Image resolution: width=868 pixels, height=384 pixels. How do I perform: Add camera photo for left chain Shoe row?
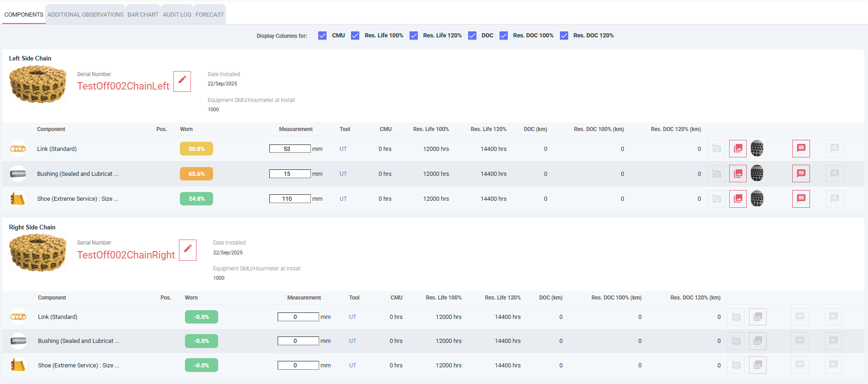coord(716,199)
